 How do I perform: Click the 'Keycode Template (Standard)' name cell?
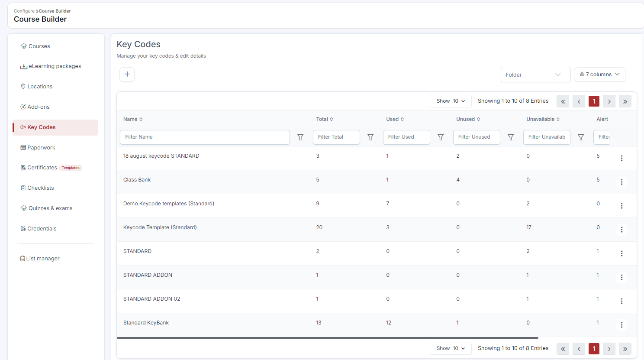pos(160,227)
